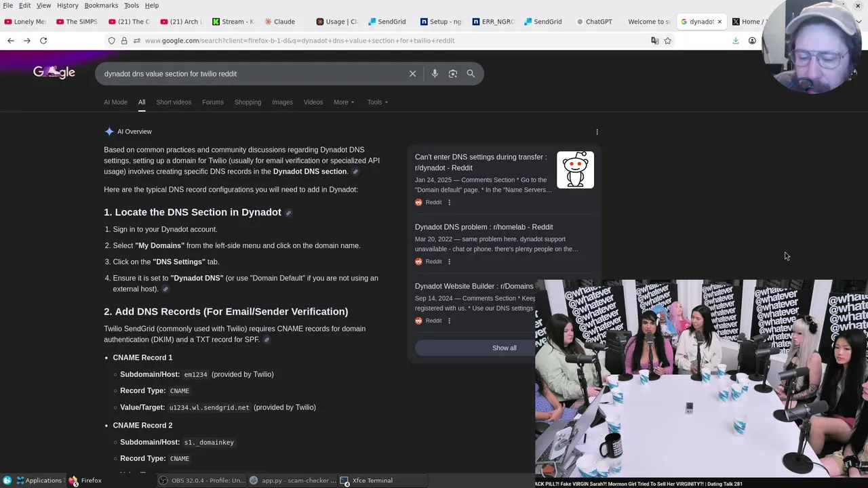Select the 'AI Overview' heading label
The width and height of the screenshot is (868, 488).
tap(134, 131)
